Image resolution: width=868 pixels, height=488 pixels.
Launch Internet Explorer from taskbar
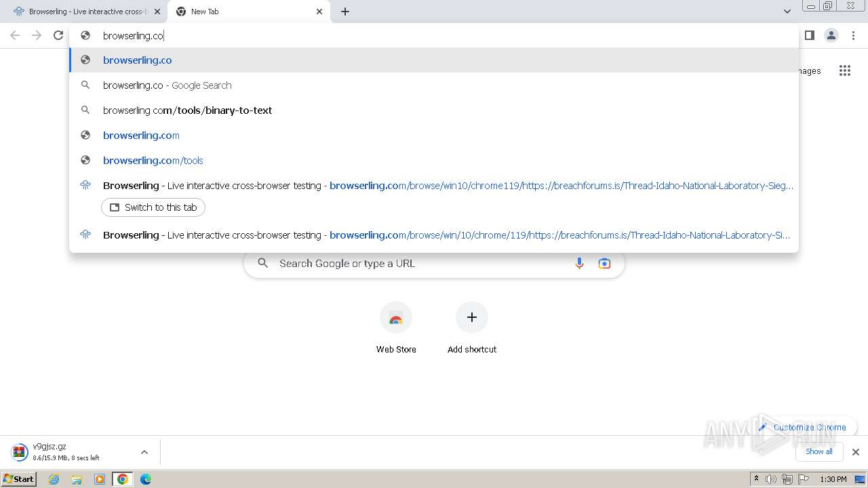pos(54,479)
